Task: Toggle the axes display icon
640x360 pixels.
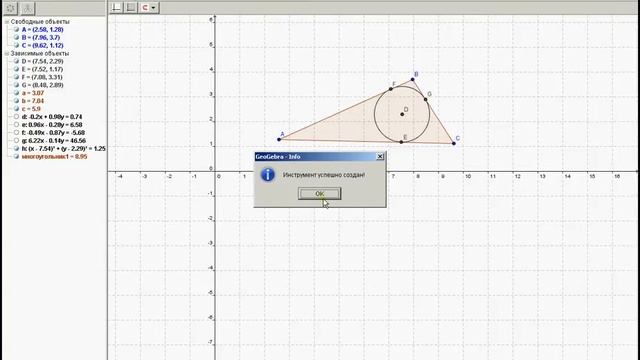Action: pyautogui.click(x=116, y=7)
